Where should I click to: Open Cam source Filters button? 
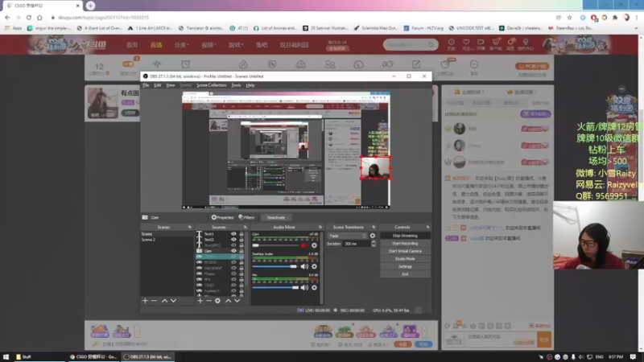(x=246, y=217)
